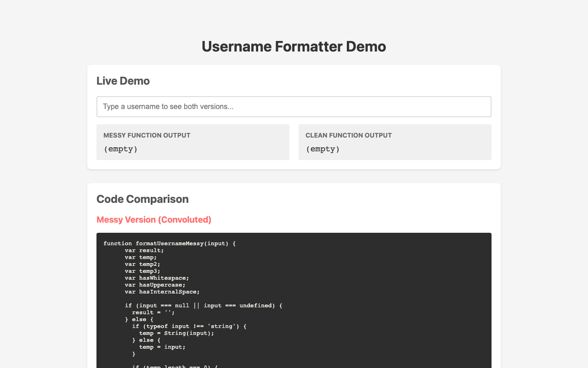Click the Code Comparison heading
This screenshot has width=588, height=368.
[x=142, y=199]
